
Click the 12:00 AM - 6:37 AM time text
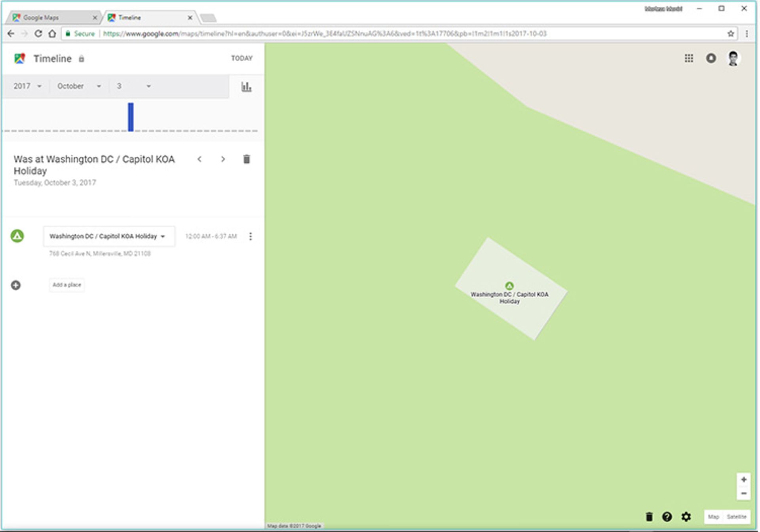point(211,236)
